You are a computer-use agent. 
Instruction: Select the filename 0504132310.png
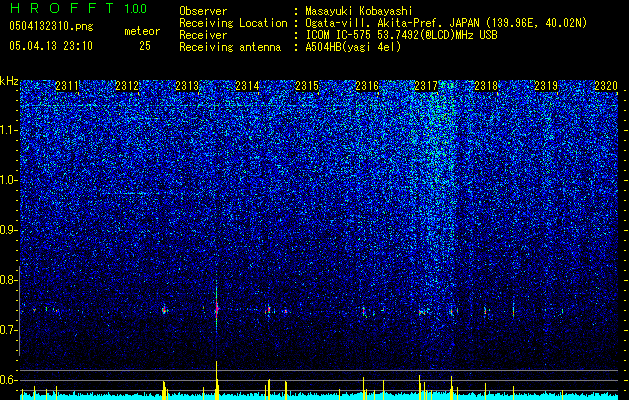pyautogui.click(x=51, y=26)
